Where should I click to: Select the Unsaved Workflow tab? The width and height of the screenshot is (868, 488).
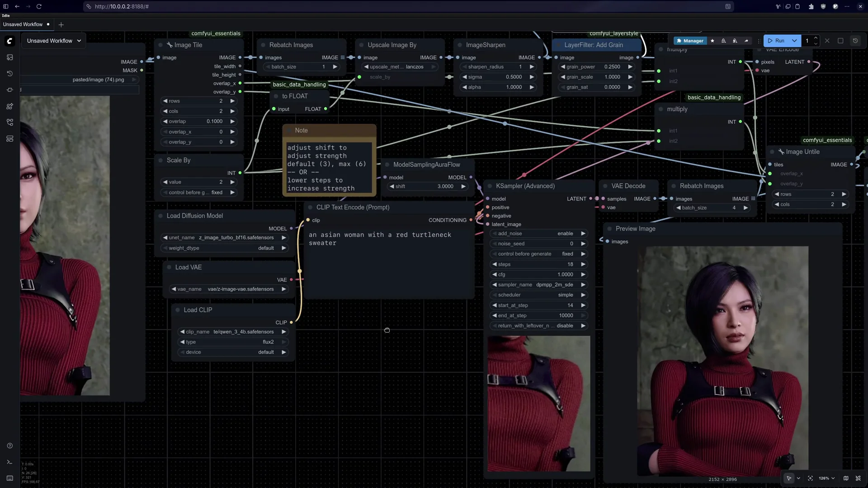coord(23,24)
